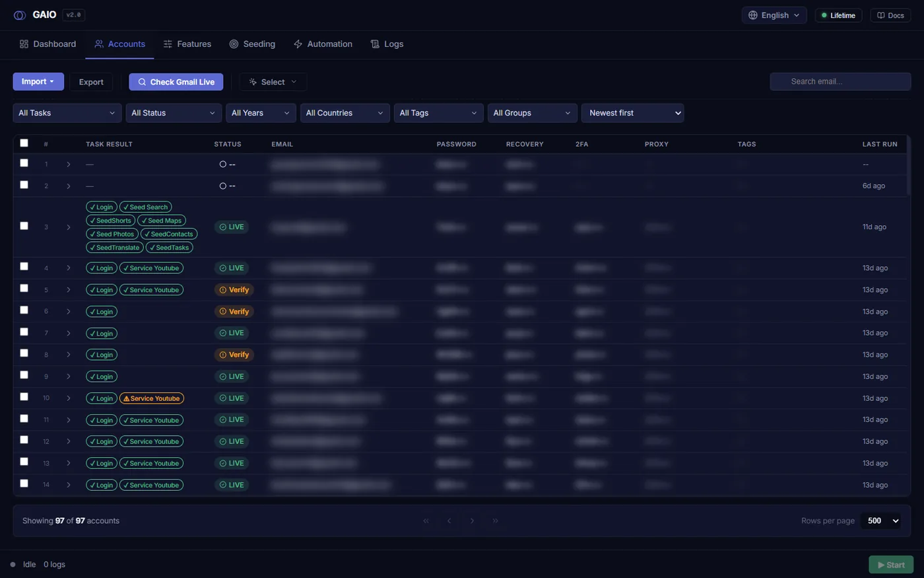The width and height of the screenshot is (924, 578).
Task: Click the Search email input field
Action: [x=840, y=81]
